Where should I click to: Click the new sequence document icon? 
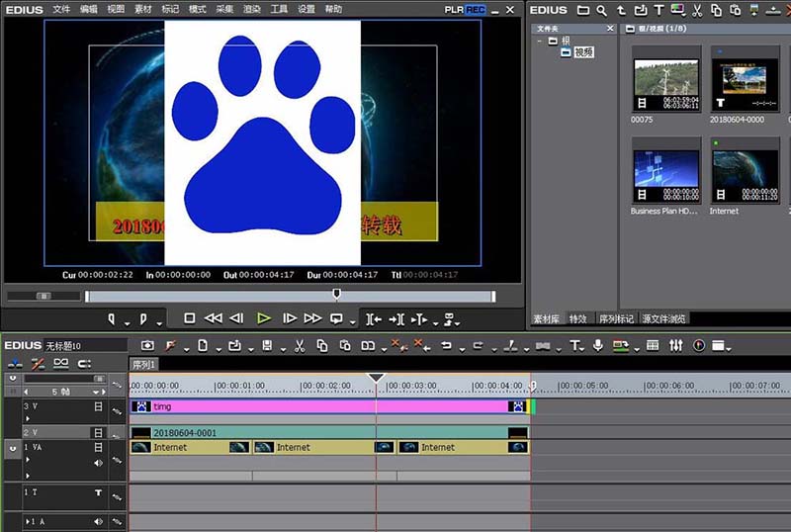(203, 345)
